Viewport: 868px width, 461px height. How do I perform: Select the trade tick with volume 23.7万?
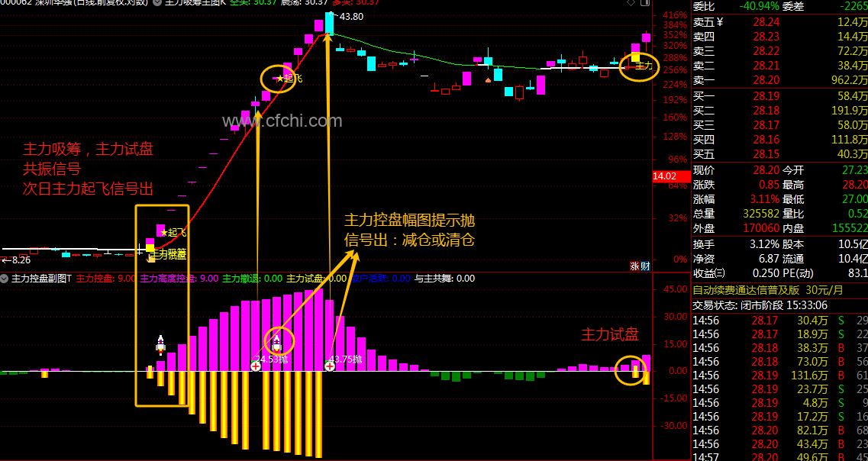[x=780, y=389]
